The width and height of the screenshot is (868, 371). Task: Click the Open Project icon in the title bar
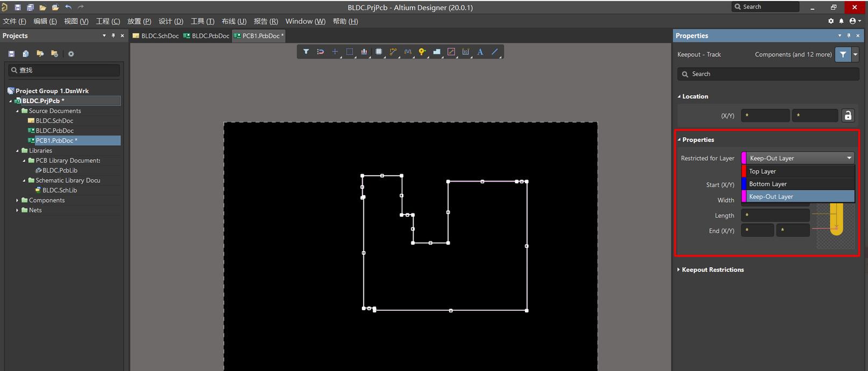click(55, 8)
